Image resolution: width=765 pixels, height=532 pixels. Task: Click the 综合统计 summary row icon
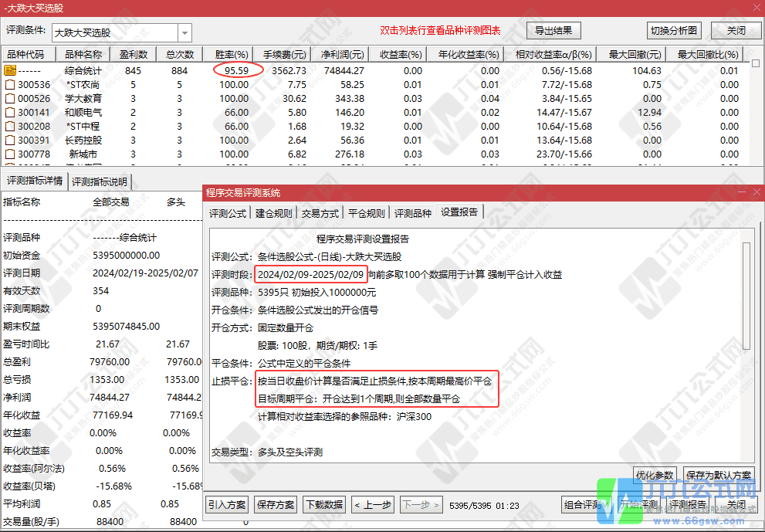(x=9, y=70)
